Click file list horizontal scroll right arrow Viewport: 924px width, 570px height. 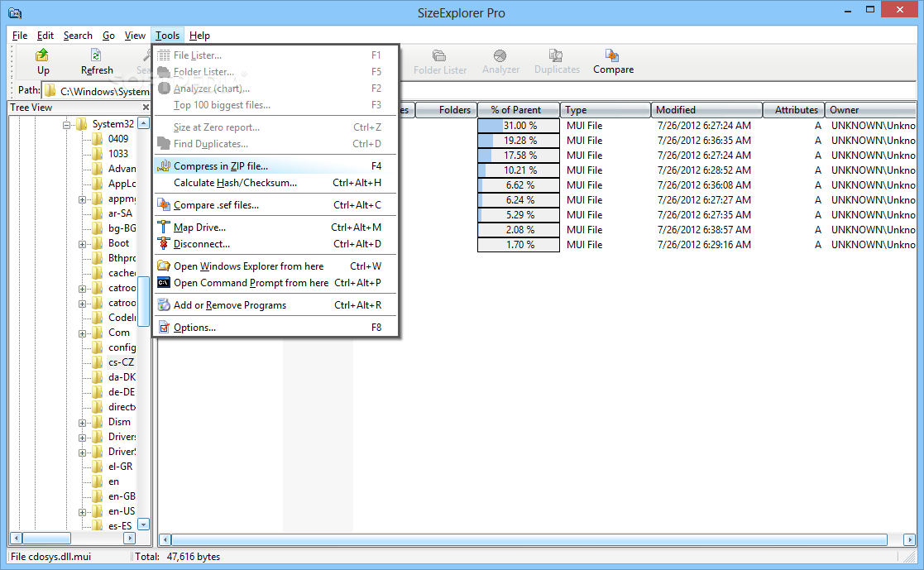[x=909, y=539]
